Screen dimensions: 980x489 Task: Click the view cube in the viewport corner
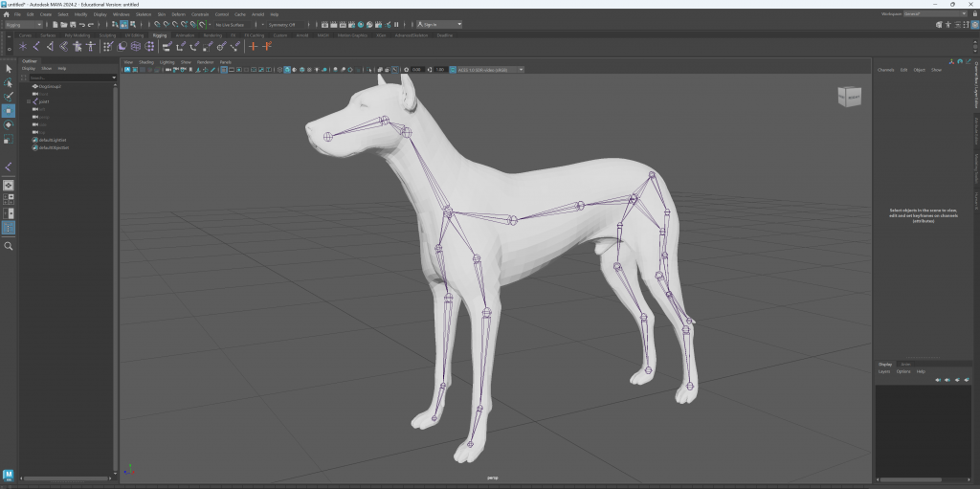(x=850, y=97)
